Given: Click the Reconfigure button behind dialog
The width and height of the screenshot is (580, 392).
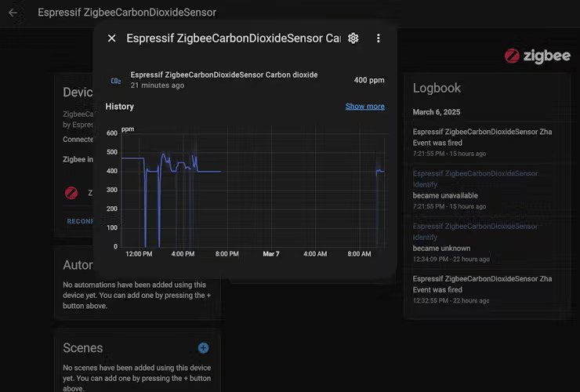Looking at the screenshot, I should tap(80, 221).
